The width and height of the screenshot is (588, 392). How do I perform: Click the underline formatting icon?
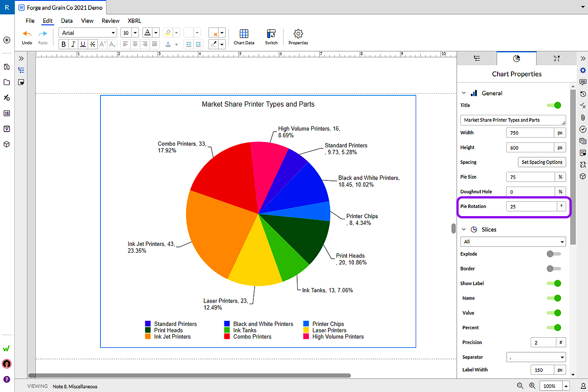pyautogui.click(x=83, y=44)
